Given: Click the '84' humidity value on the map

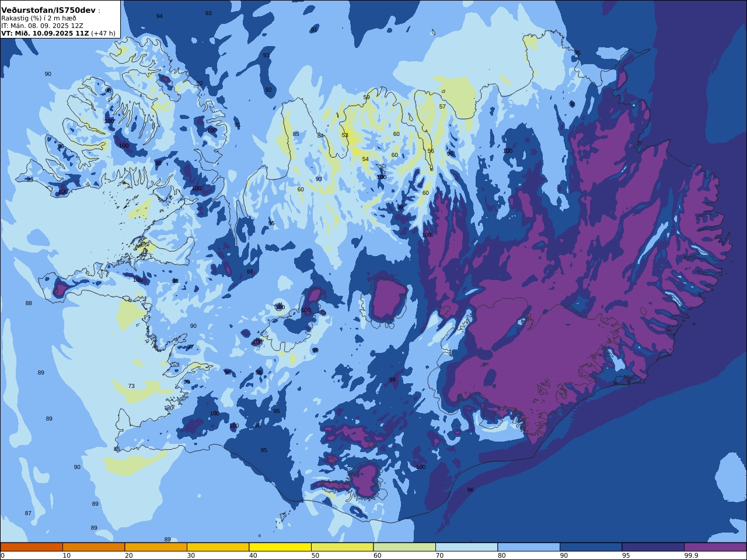Looking at the screenshot, I should [x=320, y=135].
